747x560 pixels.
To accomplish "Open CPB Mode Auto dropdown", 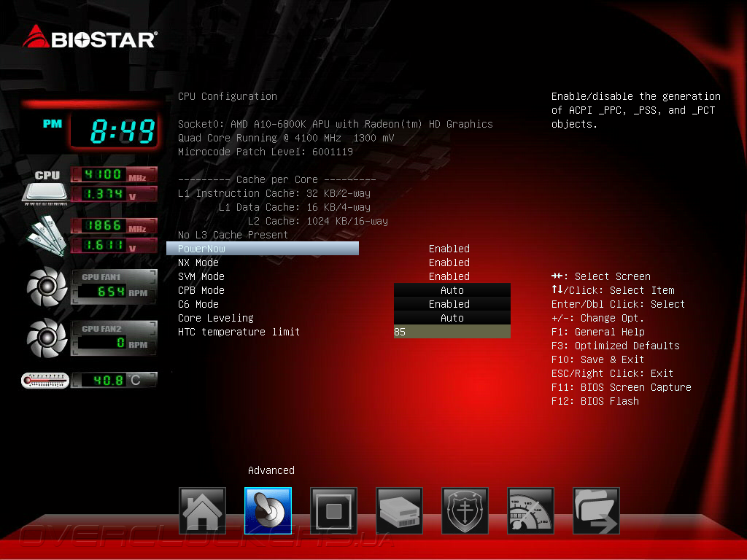I will point(452,290).
